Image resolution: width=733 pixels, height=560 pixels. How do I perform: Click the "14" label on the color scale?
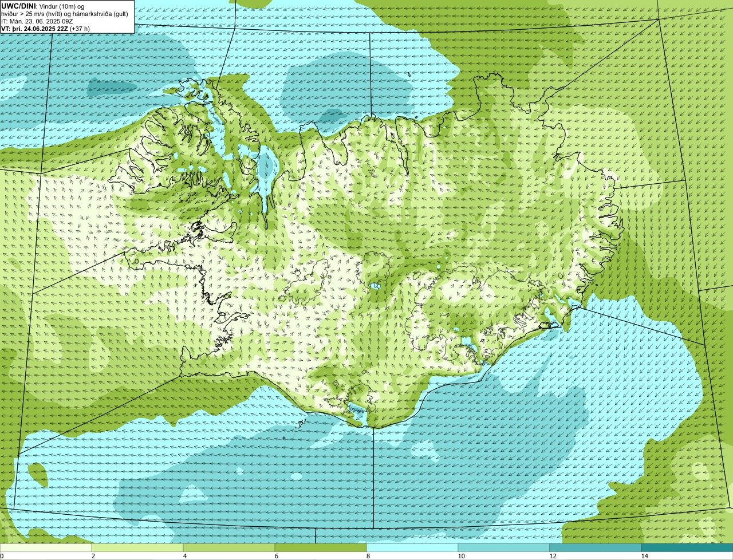(x=644, y=556)
